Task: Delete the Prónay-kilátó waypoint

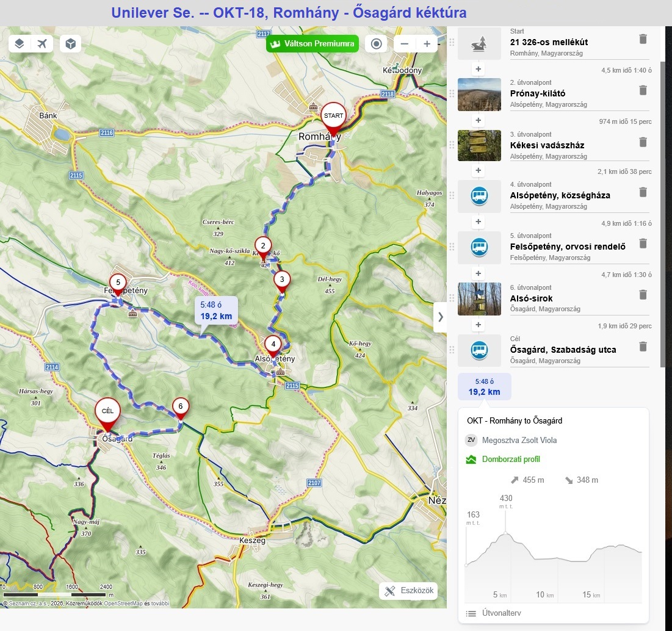Action: [643, 90]
